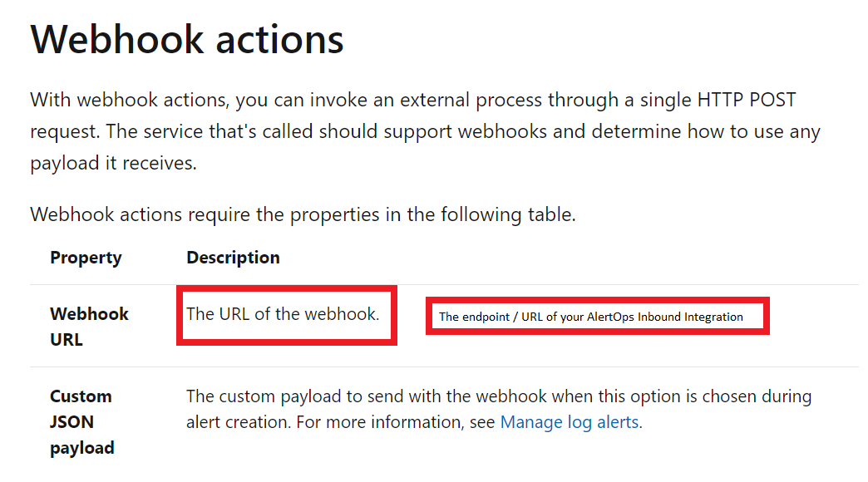Click the bold payload label under JSON

tap(82, 448)
